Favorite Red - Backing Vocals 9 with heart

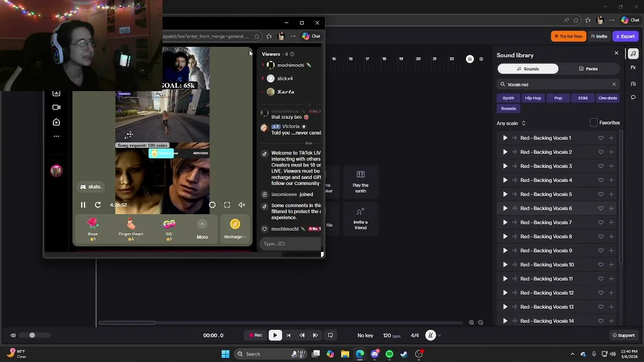click(x=601, y=250)
